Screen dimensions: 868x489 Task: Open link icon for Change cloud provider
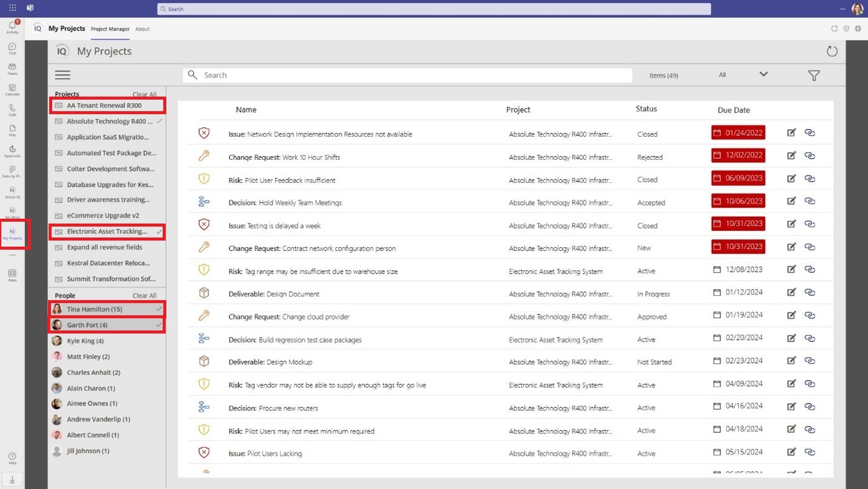(810, 315)
